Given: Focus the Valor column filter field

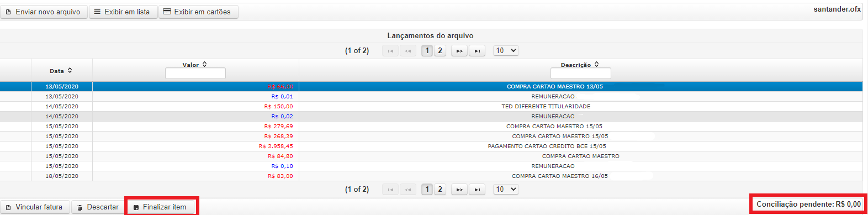Looking at the screenshot, I should click(x=195, y=74).
